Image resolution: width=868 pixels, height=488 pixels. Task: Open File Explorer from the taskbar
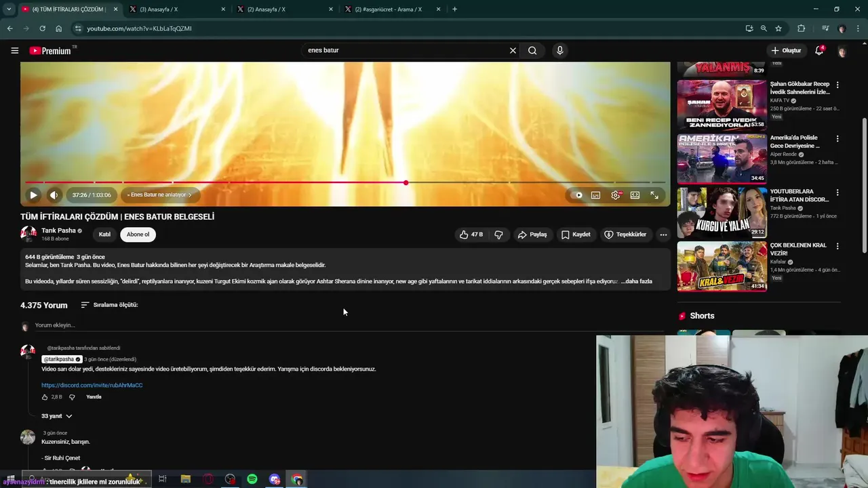click(186, 479)
